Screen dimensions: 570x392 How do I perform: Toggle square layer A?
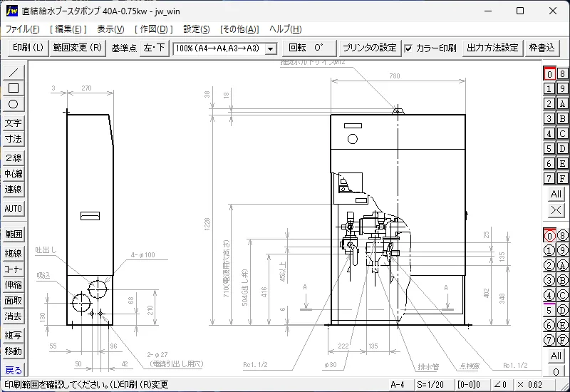pyautogui.click(x=562, y=103)
